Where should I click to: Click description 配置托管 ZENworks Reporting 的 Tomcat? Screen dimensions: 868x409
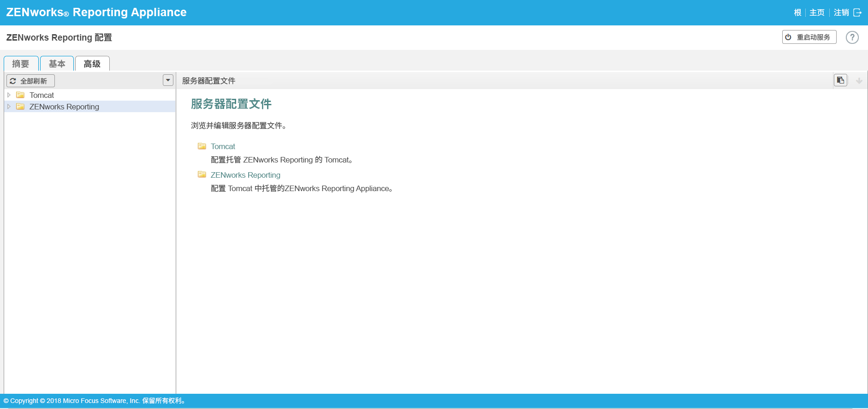(x=282, y=160)
